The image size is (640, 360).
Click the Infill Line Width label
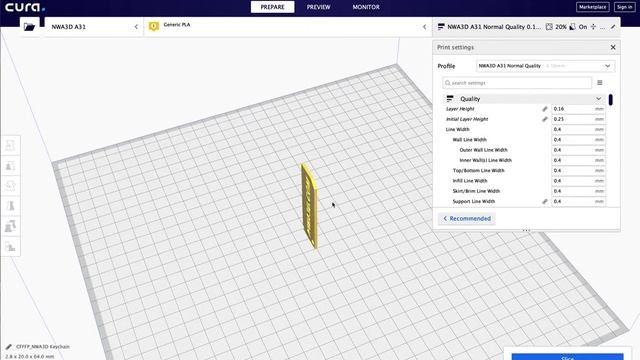pyautogui.click(x=470, y=181)
